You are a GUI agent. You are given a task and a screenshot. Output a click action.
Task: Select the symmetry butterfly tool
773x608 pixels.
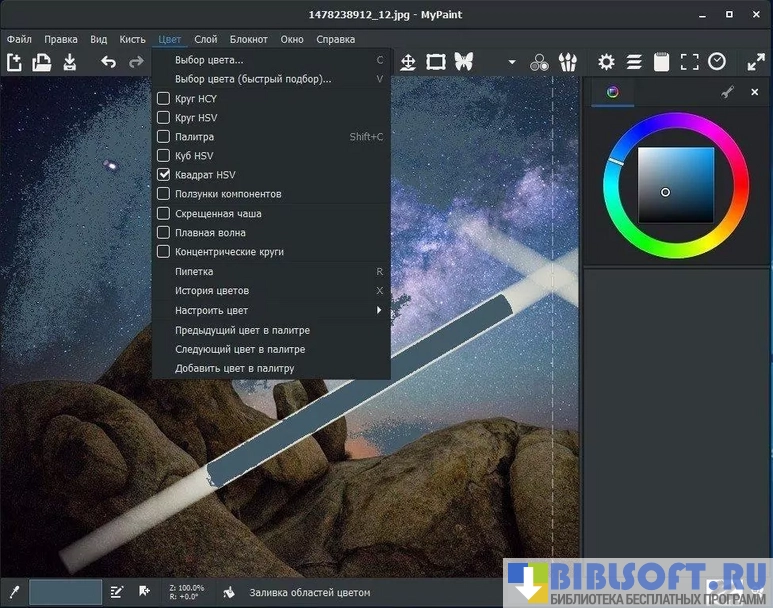tap(463, 62)
